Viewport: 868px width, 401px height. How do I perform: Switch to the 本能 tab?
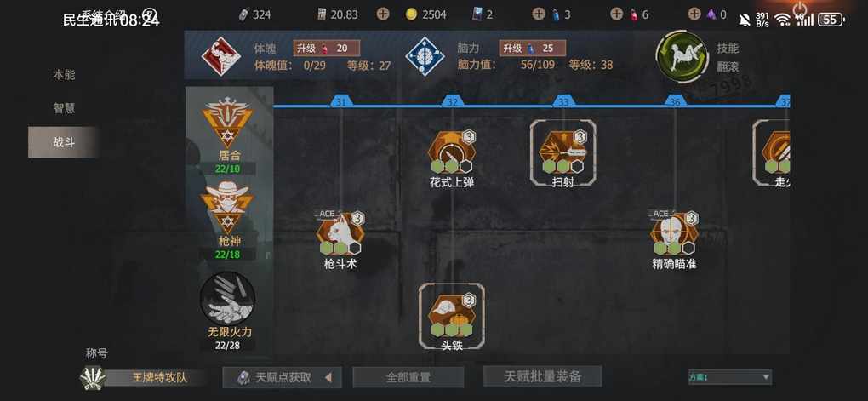[64, 75]
